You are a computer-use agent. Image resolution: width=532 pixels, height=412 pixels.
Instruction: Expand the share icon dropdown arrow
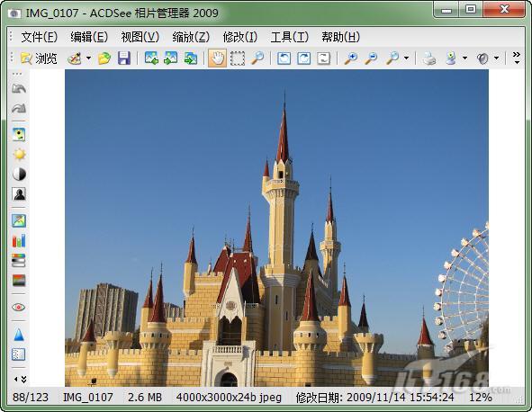click(464, 58)
